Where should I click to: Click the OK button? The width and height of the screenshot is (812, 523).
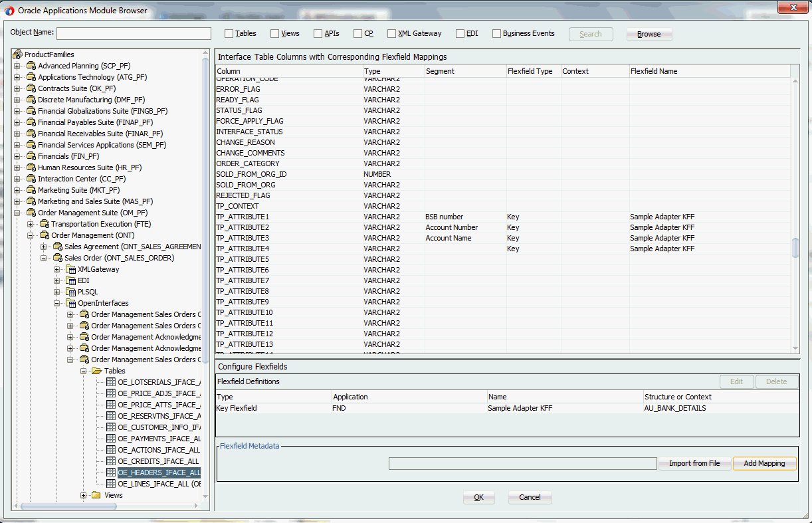click(478, 497)
